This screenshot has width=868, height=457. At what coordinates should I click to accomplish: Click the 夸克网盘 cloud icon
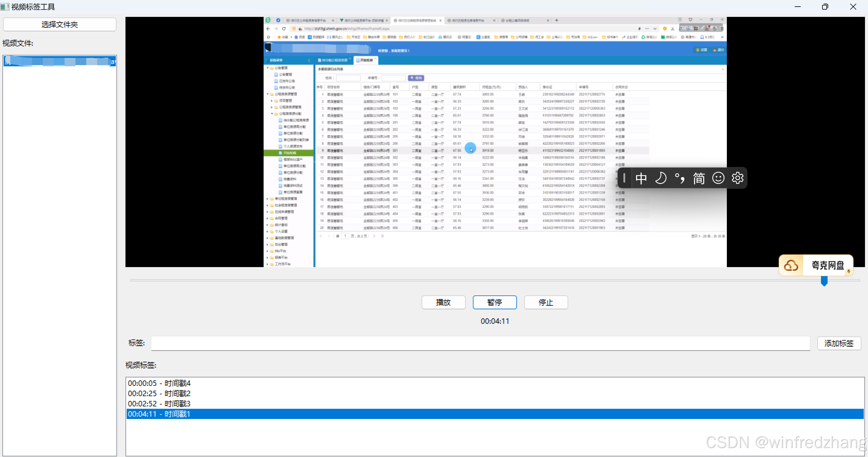coord(791,265)
